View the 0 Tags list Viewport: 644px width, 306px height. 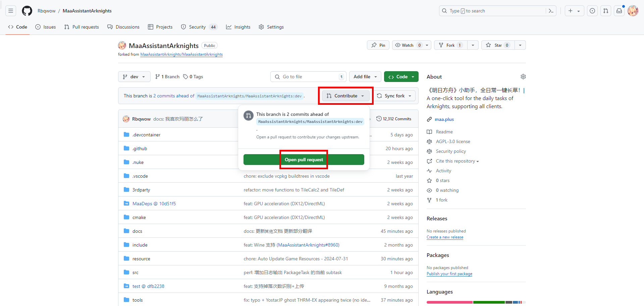click(x=193, y=77)
